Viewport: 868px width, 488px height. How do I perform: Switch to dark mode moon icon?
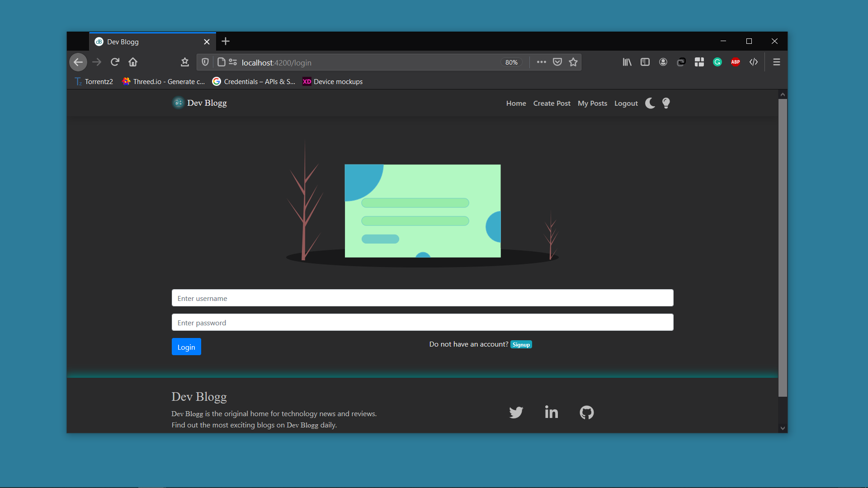(650, 103)
